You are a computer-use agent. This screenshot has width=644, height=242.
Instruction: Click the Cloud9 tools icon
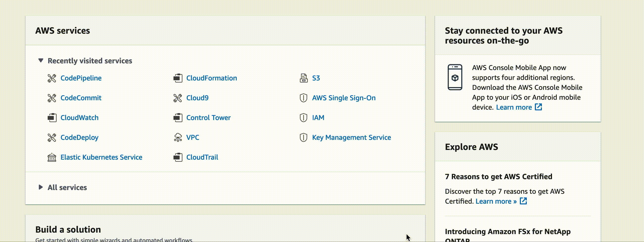coord(178,98)
